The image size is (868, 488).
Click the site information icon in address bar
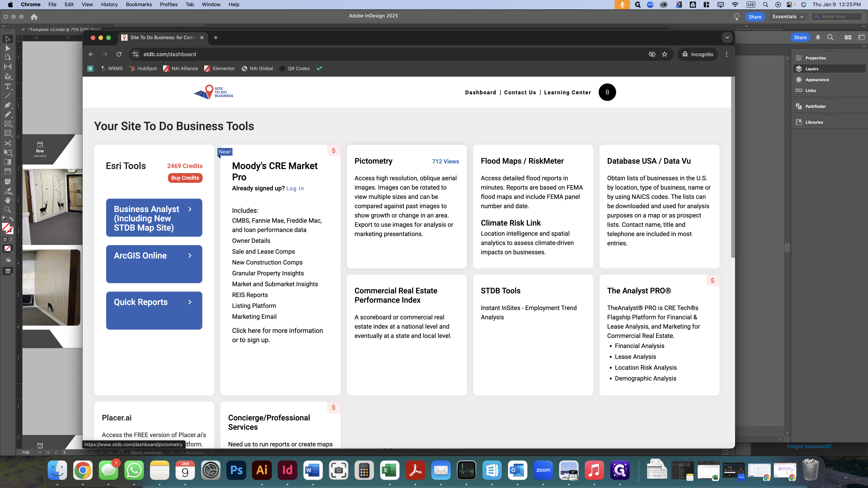point(135,54)
